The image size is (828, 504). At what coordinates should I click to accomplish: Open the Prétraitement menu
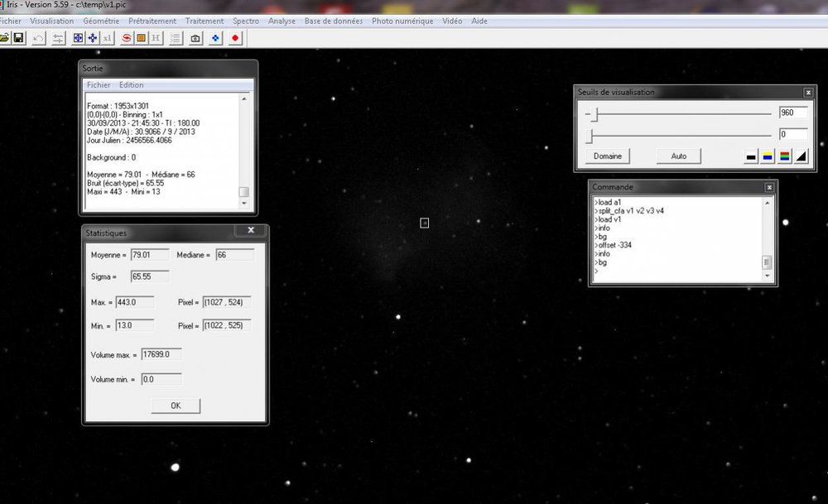point(152,22)
